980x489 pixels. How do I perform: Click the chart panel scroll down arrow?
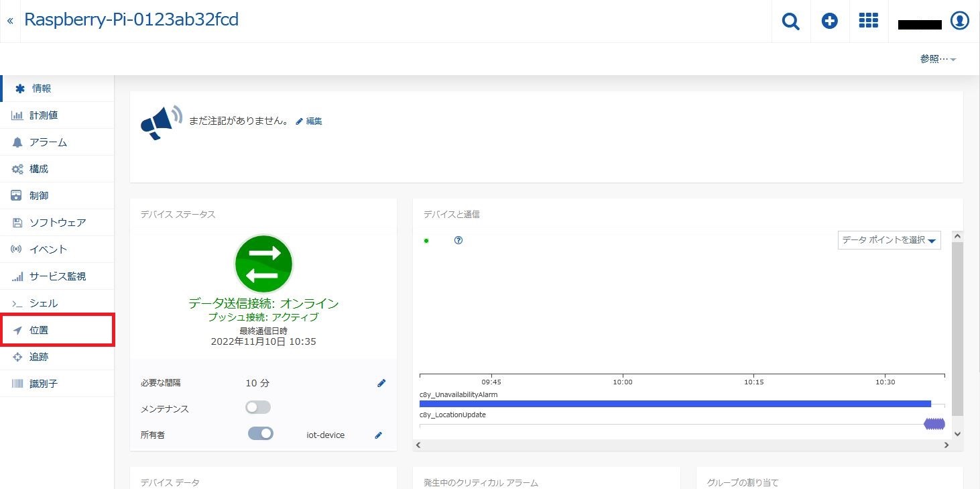(957, 434)
